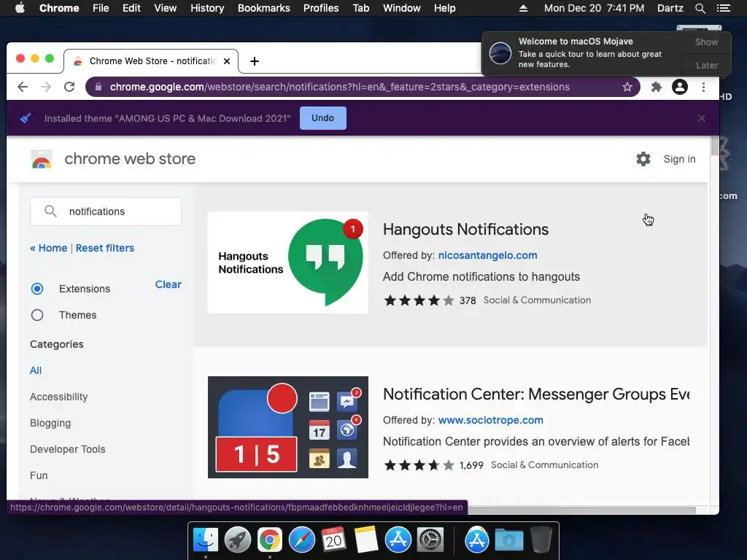Open Notification Center from menu bar
The width and height of the screenshot is (747, 560).
click(x=723, y=8)
